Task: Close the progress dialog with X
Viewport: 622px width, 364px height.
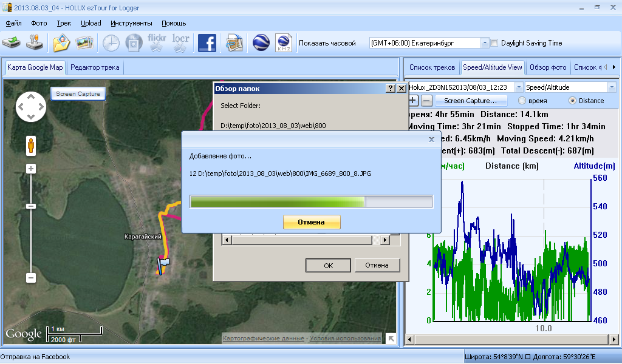Action: click(x=432, y=140)
